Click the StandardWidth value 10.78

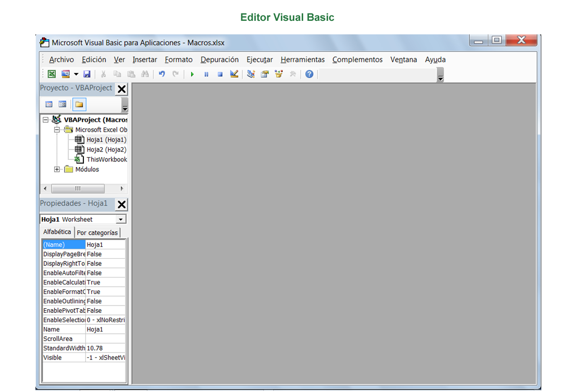pos(106,348)
